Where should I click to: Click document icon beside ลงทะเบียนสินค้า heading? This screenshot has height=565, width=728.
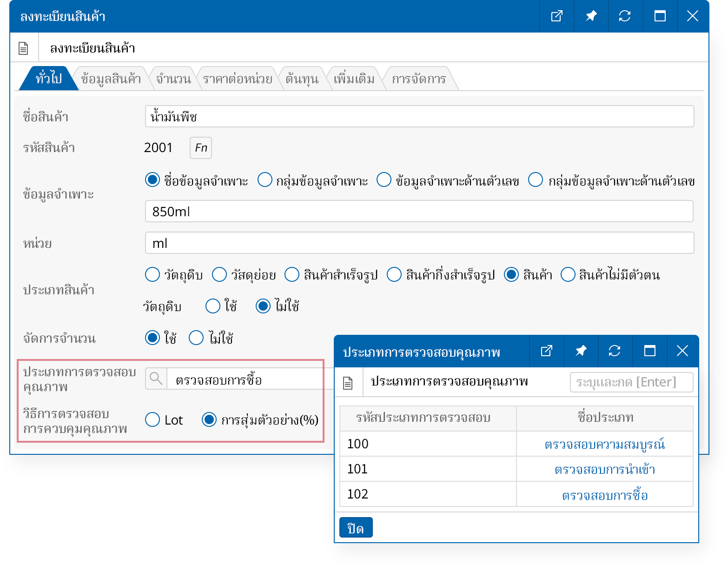[23, 48]
